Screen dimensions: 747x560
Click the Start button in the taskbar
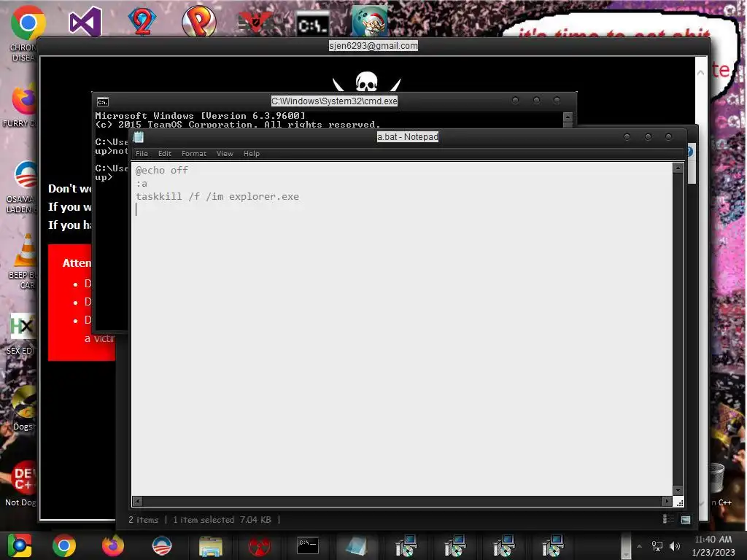20,545
